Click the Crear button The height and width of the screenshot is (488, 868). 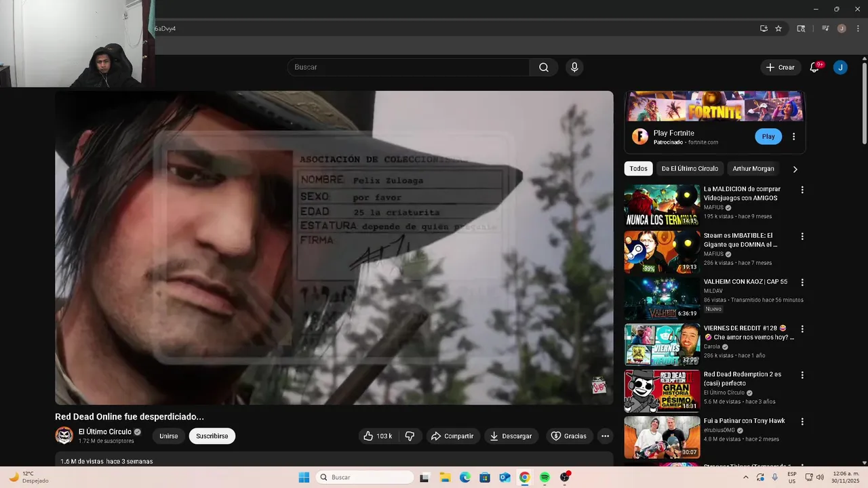(780, 67)
